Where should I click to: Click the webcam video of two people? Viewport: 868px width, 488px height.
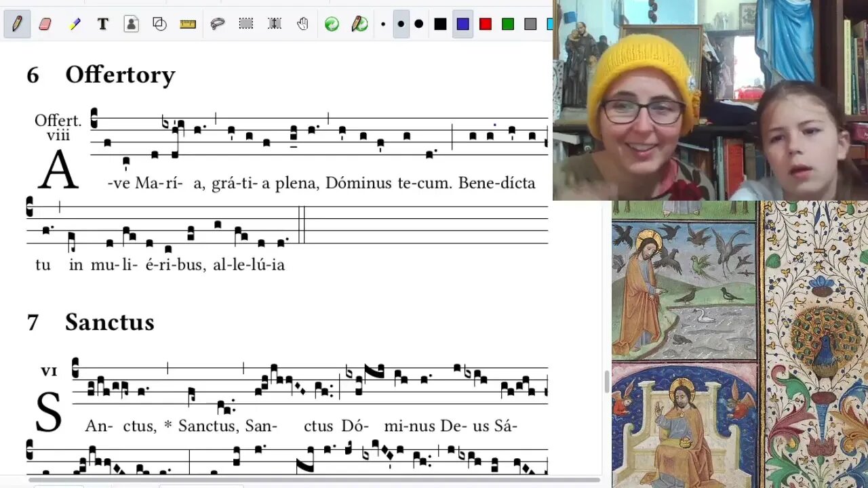click(x=710, y=100)
